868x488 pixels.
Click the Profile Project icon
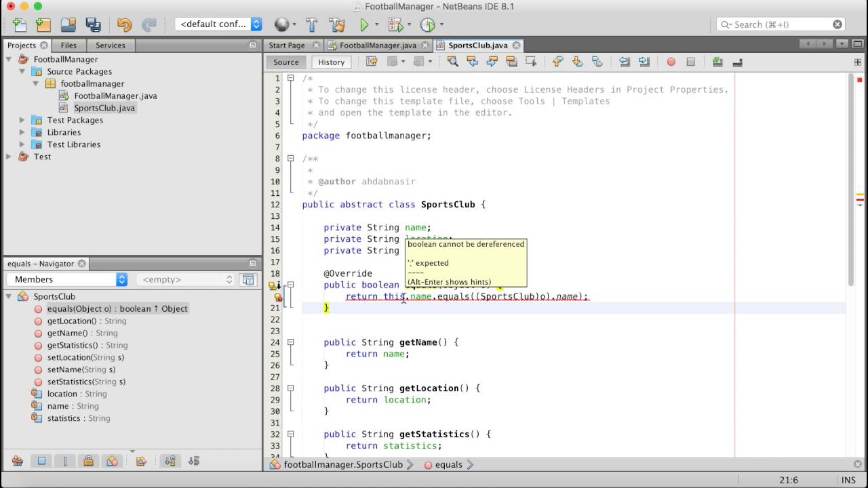point(427,25)
